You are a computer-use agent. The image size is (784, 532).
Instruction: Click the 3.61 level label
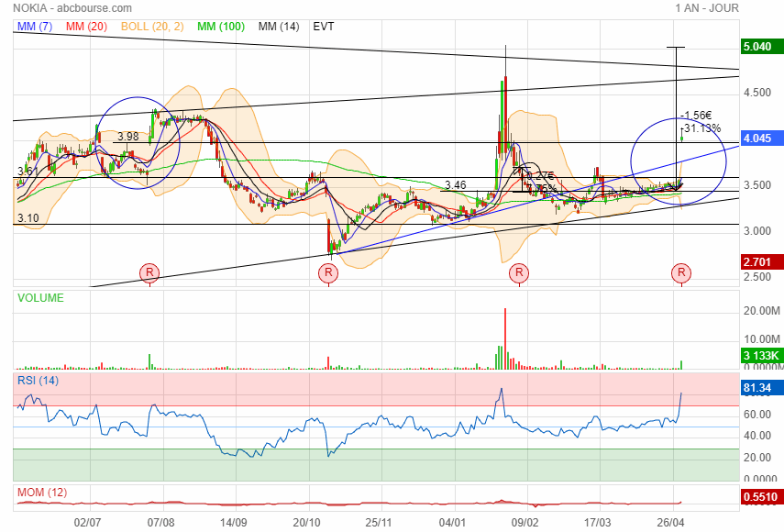pos(28,171)
